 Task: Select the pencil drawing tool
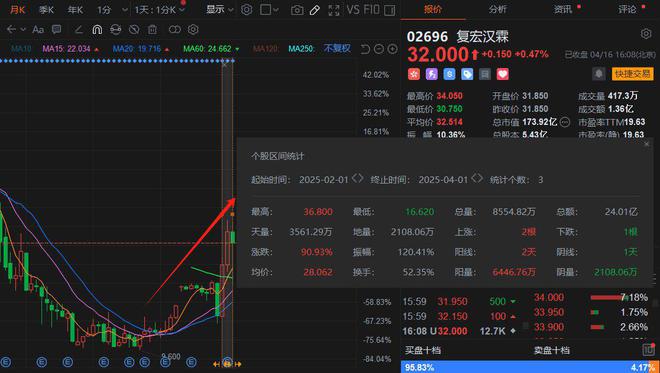pos(315,10)
